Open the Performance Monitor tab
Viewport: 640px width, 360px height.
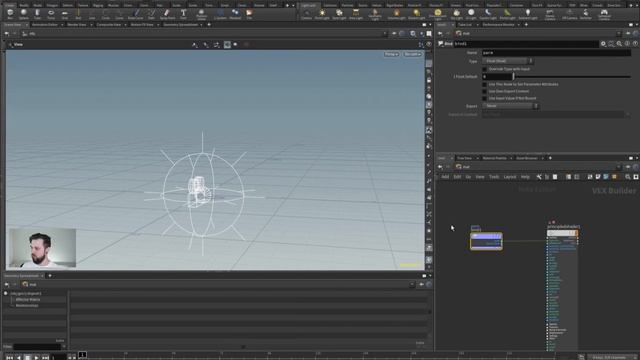pos(498,25)
